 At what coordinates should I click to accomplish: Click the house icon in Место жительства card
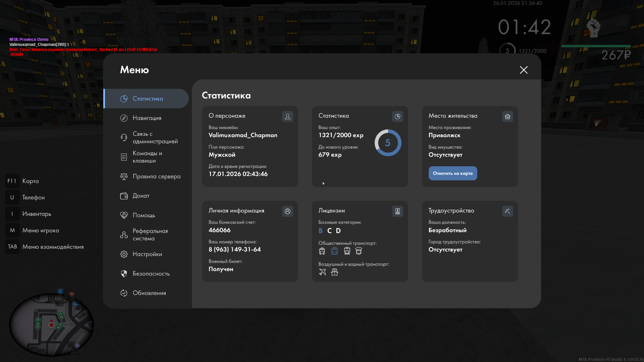[x=507, y=116]
